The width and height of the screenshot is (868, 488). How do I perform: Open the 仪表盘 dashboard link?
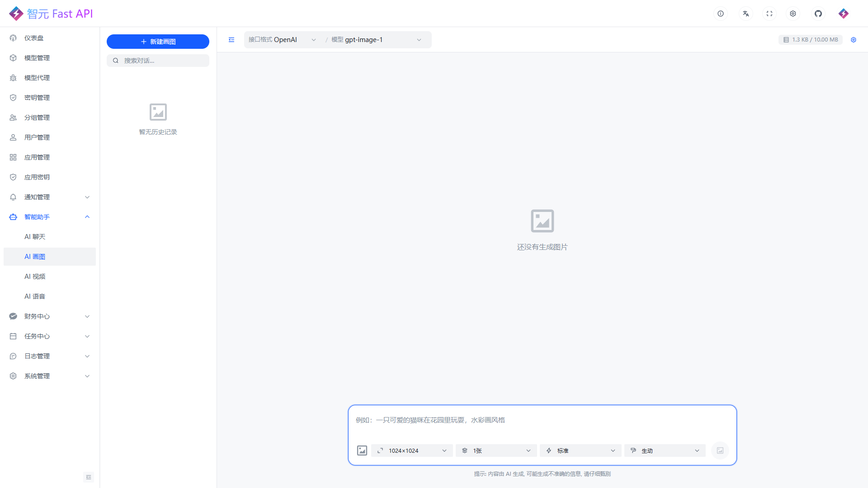(34, 38)
